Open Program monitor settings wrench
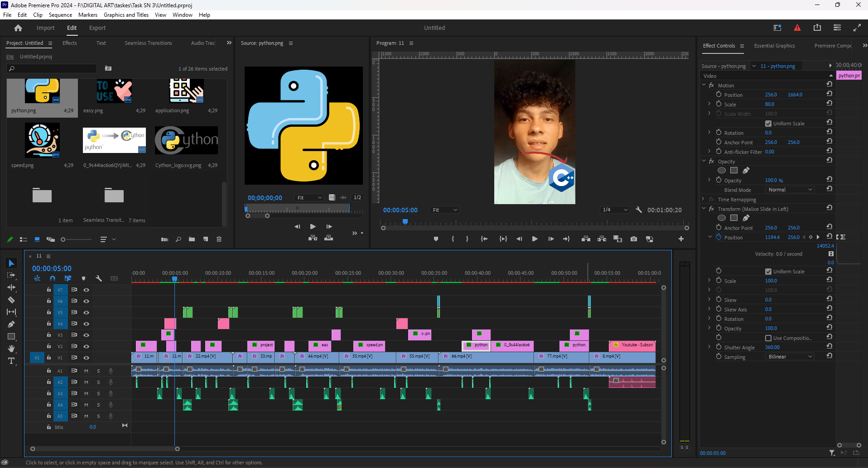 (639, 210)
